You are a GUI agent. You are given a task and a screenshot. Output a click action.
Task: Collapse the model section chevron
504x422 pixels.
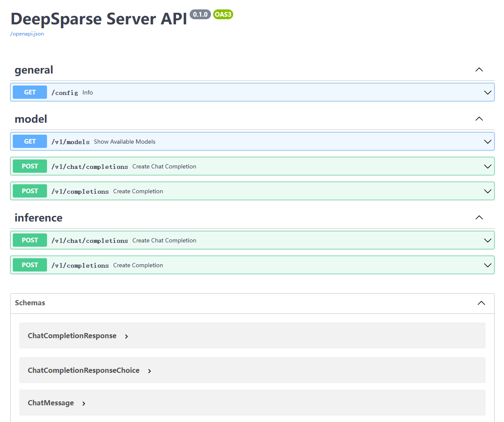[479, 119]
